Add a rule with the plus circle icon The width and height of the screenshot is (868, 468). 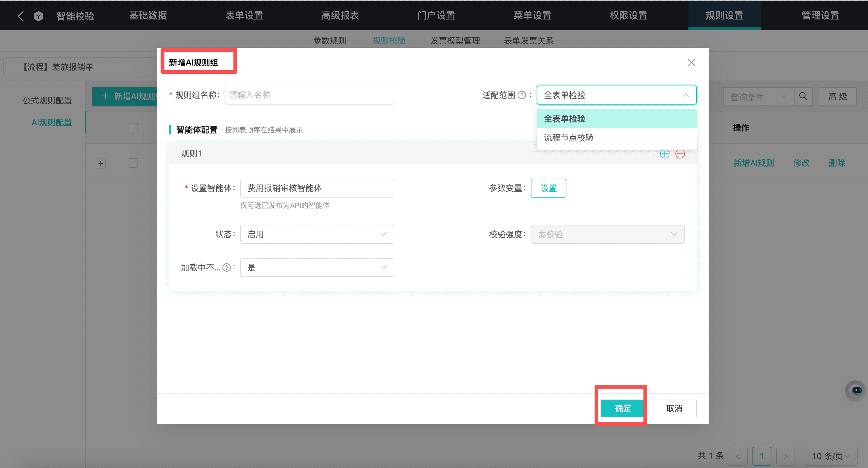(664, 154)
